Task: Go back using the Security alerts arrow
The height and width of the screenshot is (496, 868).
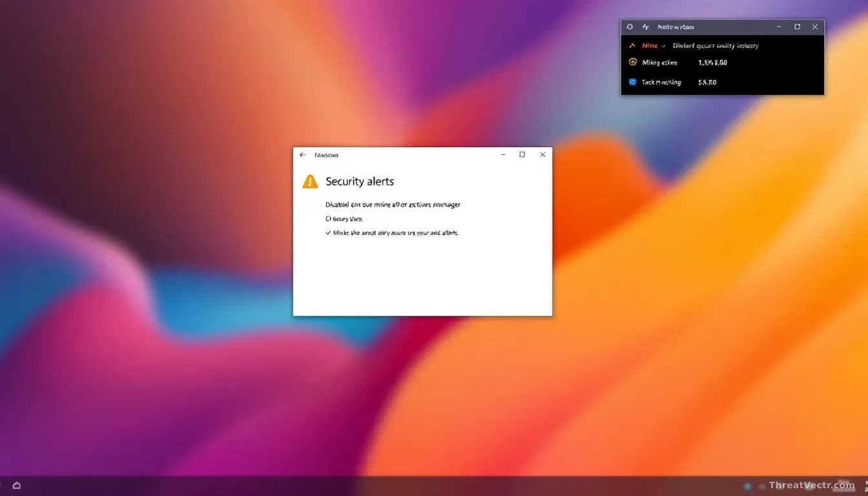Action: point(302,155)
